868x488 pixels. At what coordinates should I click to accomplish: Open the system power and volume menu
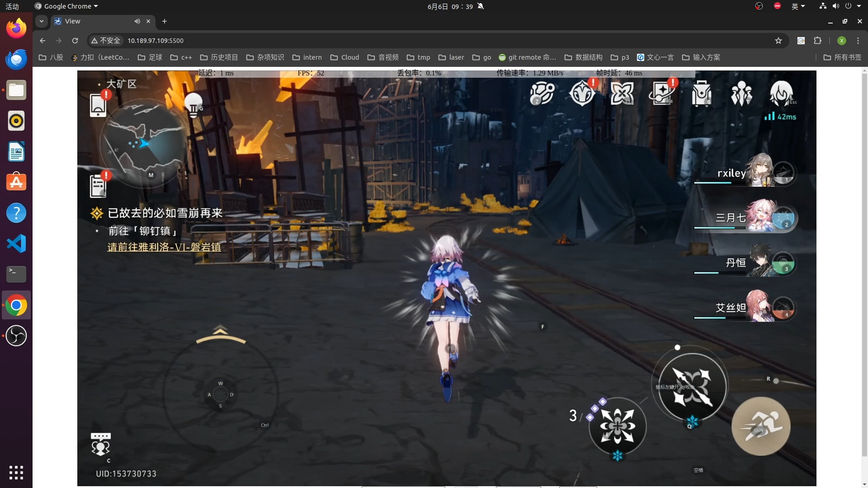[840, 6]
